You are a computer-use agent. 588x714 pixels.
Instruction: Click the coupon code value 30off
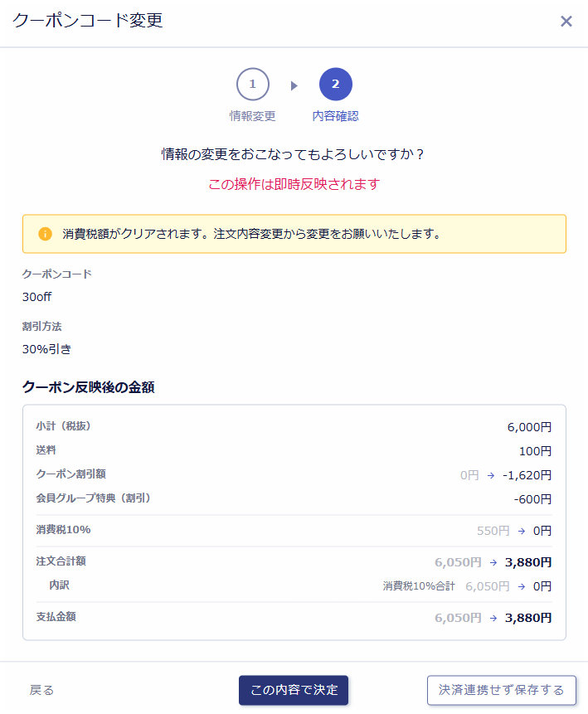coord(37,297)
